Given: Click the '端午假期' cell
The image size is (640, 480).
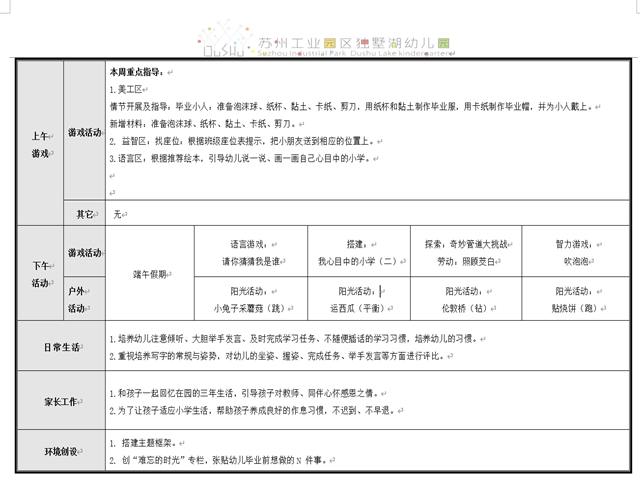Looking at the screenshot, I should [x=150, y=273].
